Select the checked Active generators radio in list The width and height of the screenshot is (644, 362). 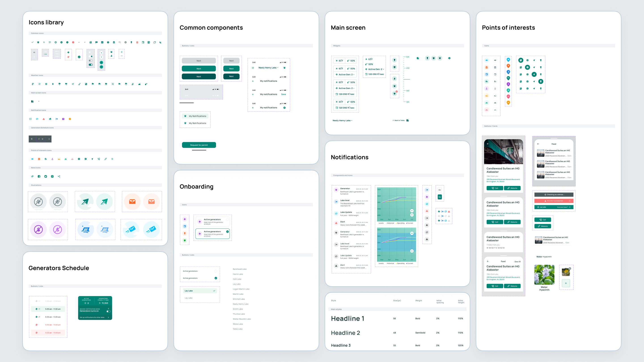[216, 278]
